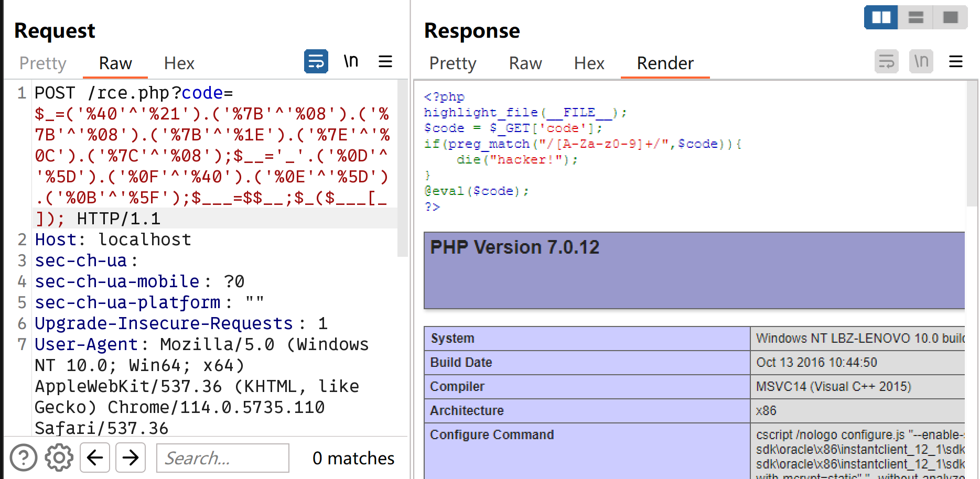Click the 'Host: localhost' header line
The height and width of the screenshot is (479, 980).
click(113, 239)
